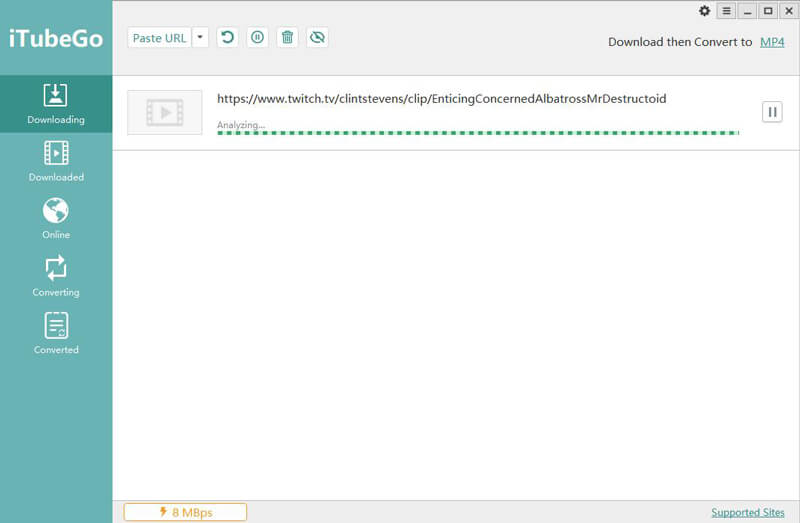800x523 pixels.
Task: Click the Analyzing... status text
Action: point(241,125)
